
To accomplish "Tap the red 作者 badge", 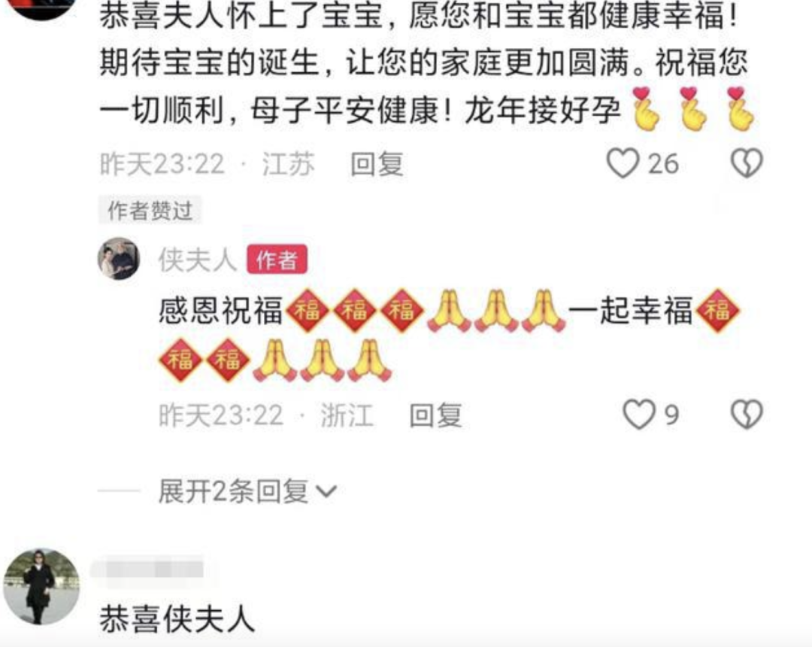I will [277, 260].
